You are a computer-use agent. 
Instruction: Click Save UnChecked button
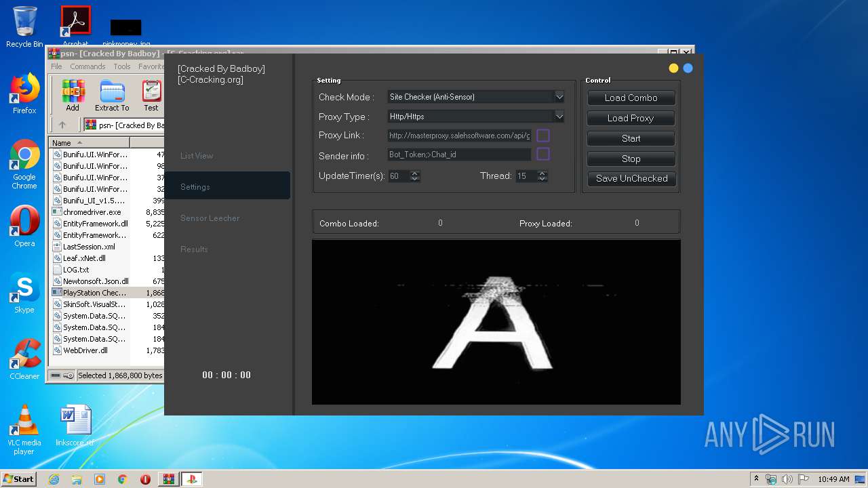pos(631,178)
